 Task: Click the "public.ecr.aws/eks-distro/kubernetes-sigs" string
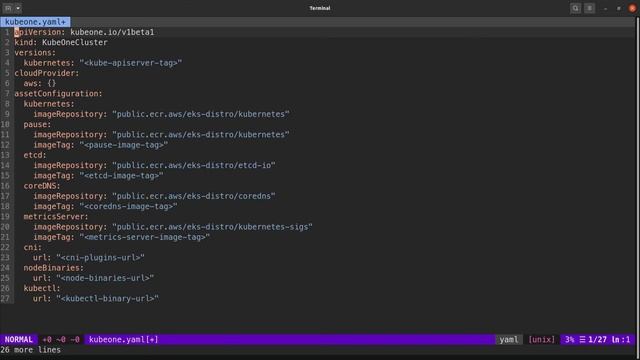pyautogui.click(x=213, y=227)
